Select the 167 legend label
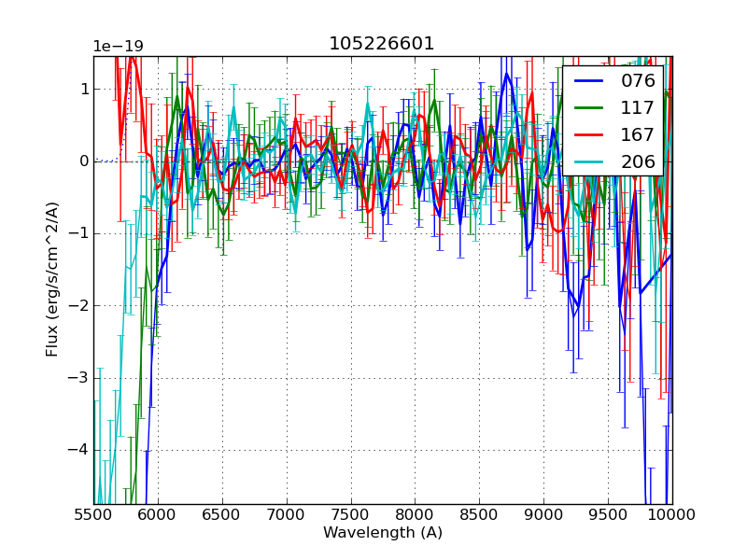The image size is (747, 560). [x=638, y=135]
